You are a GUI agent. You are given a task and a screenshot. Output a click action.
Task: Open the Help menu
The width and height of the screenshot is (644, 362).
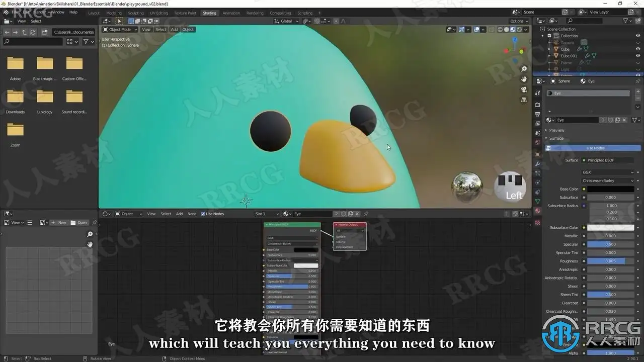click(73, 12)
